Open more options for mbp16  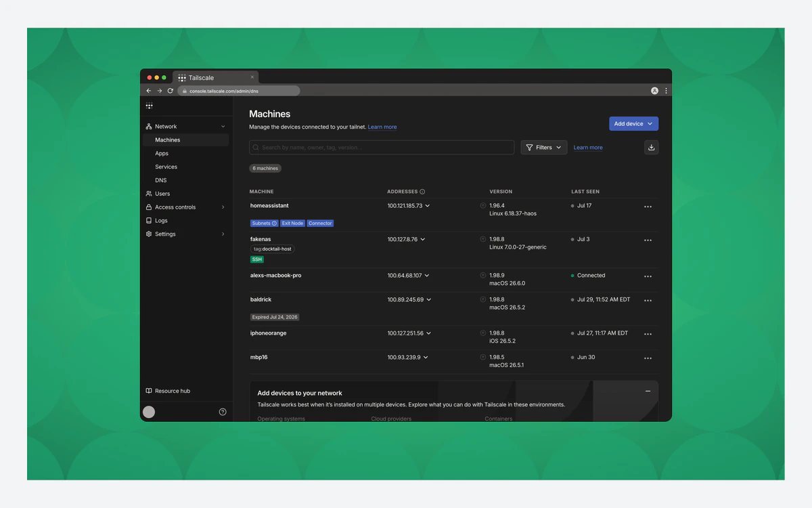pyautogui.click(x=648, y=358)
